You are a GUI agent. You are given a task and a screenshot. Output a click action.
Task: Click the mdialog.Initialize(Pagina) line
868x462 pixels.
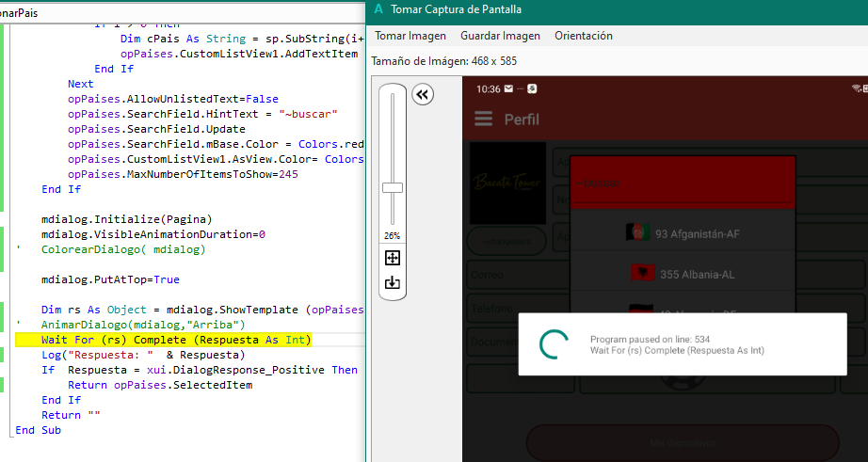[127, 219]
